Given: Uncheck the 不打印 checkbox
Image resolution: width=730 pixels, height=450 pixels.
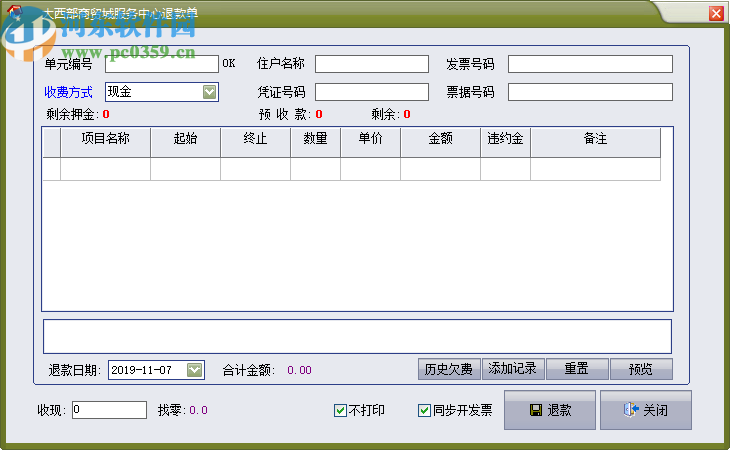Looking at the screenshot, I should pos(340,410).
